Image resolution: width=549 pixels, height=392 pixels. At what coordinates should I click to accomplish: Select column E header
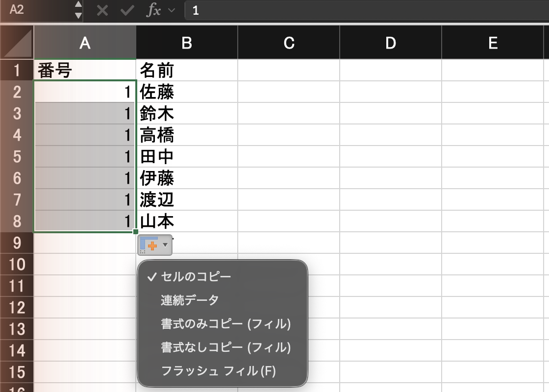[x=493, y=43]
